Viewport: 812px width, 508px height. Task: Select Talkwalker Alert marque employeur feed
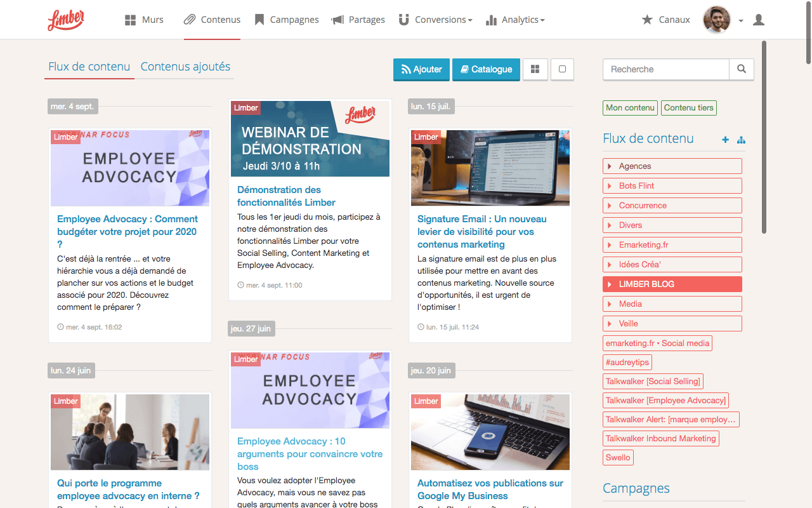tap(671, 420)
